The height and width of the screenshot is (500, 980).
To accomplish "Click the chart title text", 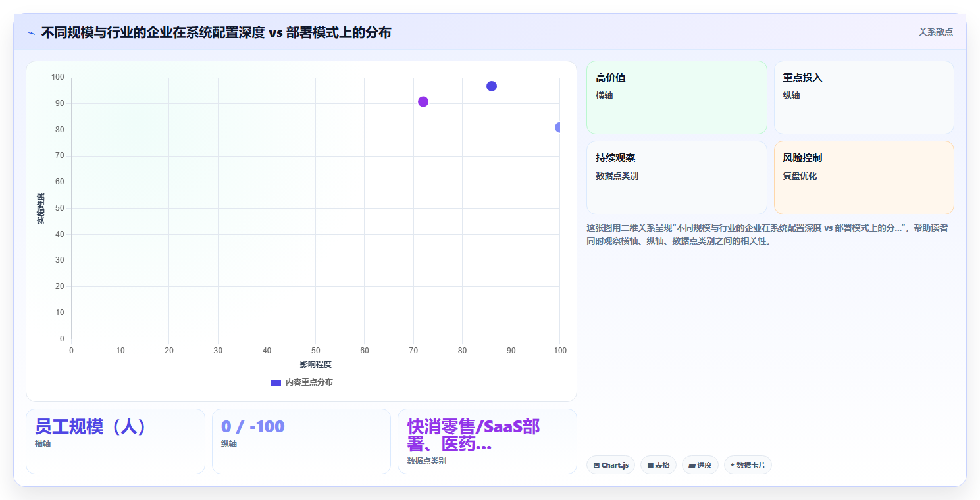I will point(216,32).
